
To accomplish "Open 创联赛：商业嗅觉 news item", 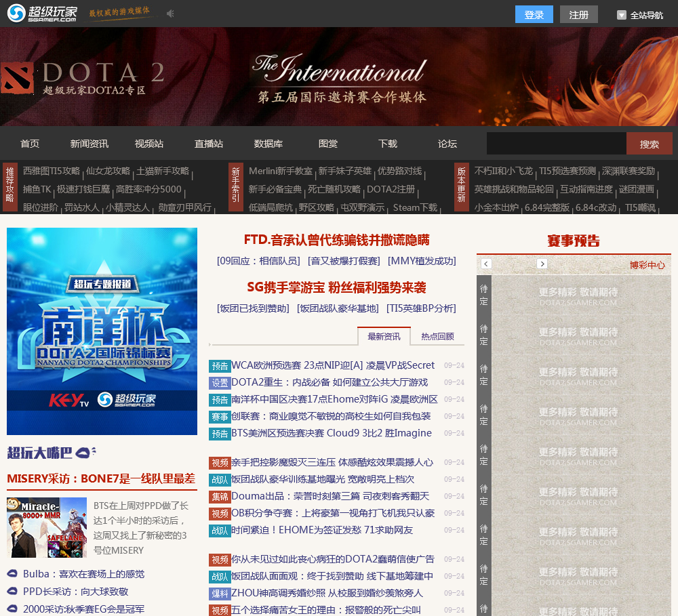I will coord(332,416).
